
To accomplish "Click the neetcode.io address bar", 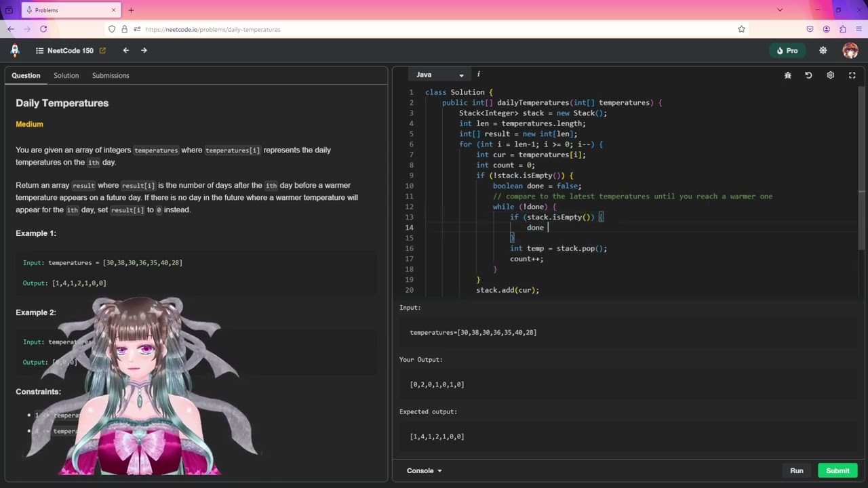I will [427, 29].
